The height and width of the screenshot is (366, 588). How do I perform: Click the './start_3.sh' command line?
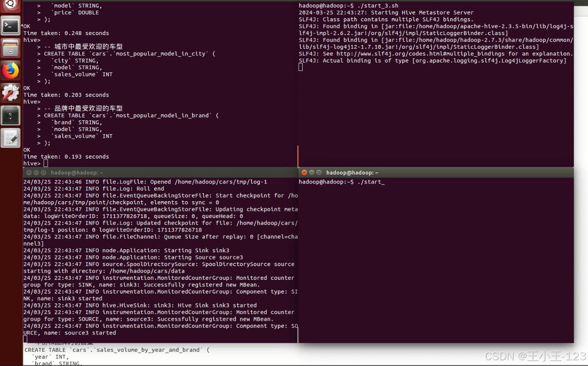[348, 6]
